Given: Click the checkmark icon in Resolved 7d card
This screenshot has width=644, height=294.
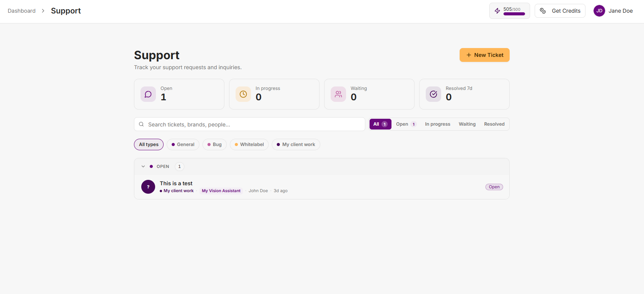Looking at the screenshot, I should [433, 94].
